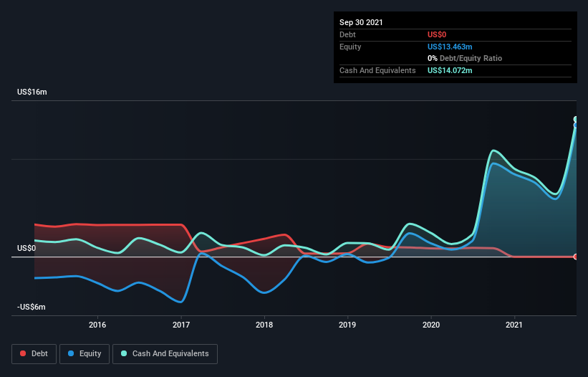Click the Debt value US$0 in tooltip
Screen dimensions: 588x377
pyautogui.click(x=437, y=34)
